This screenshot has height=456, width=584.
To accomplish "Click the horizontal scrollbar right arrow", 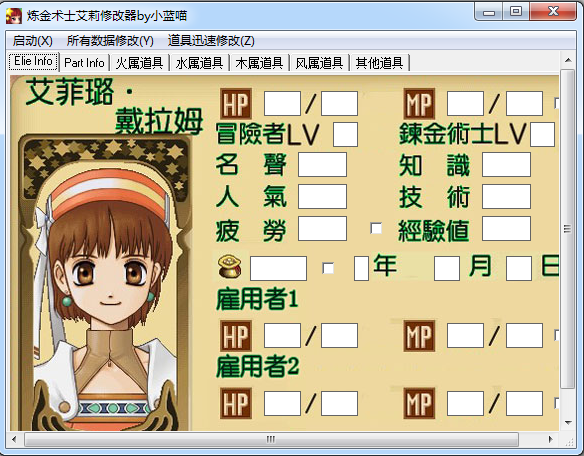I will (551, 439).
